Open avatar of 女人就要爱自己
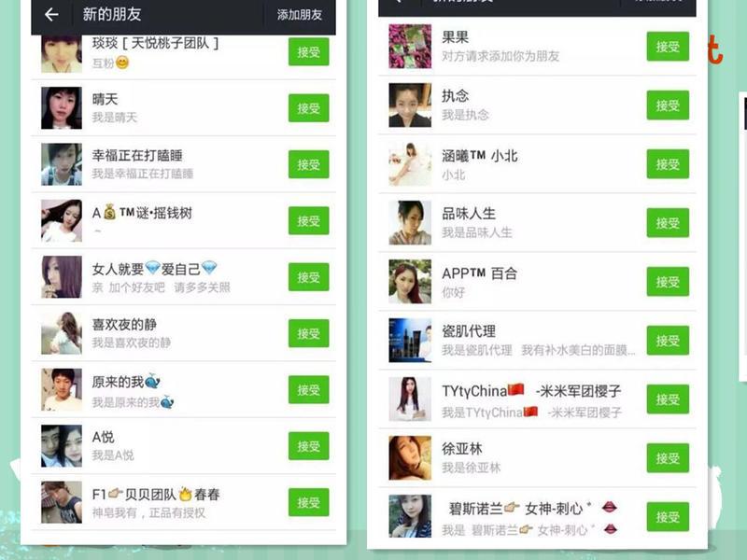Viewport: 747px width, 560px height. click(x=62, y=276)
